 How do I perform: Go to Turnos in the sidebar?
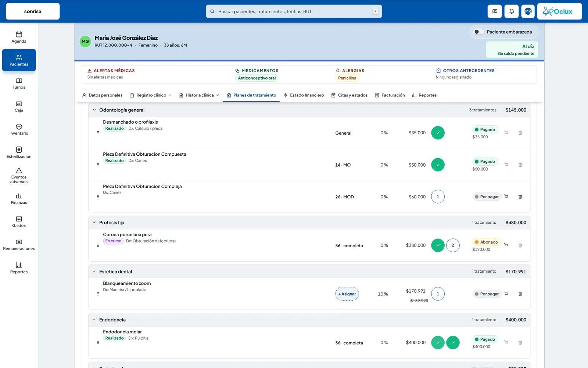(19, 84)
